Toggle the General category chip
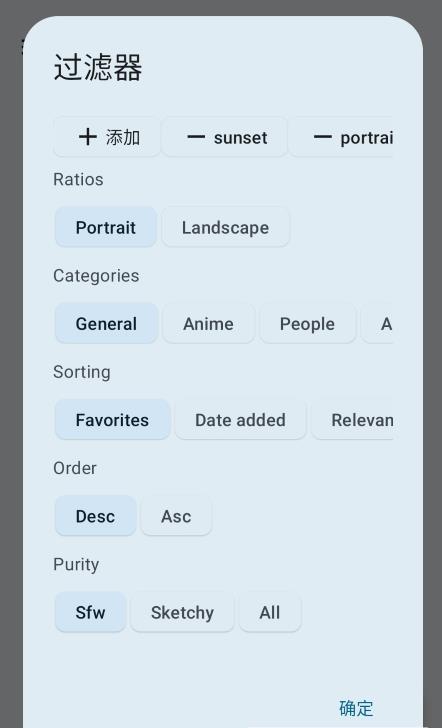Screen dimensions: 442x728 coord(106,324)
